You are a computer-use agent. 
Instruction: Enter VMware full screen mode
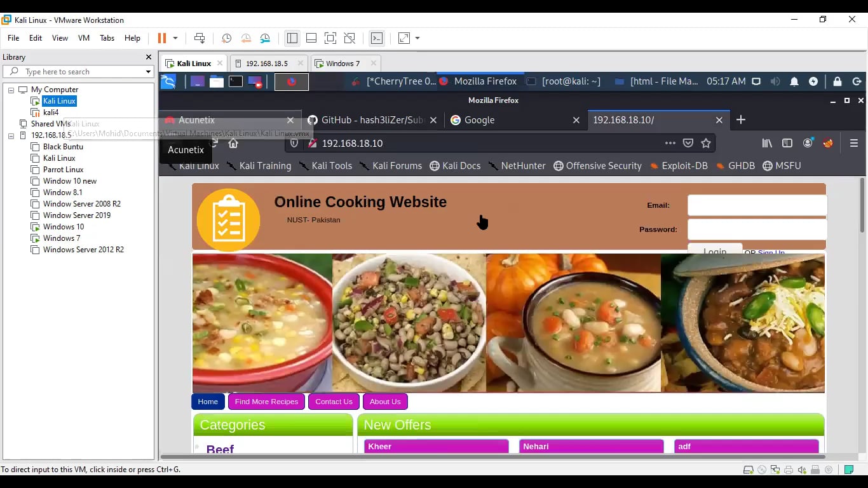(x=330, y=38)
